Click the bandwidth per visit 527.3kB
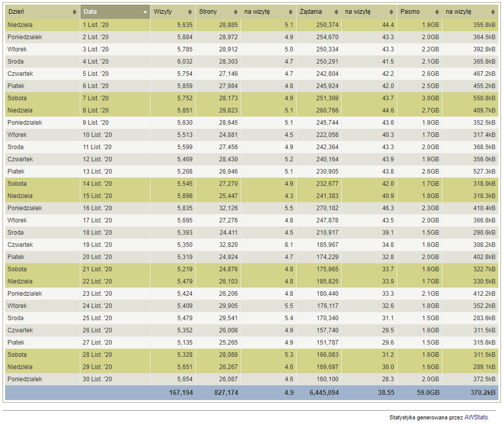Image resolution: width=504 pixels, height=424 pixels. (x=484, y=172)
